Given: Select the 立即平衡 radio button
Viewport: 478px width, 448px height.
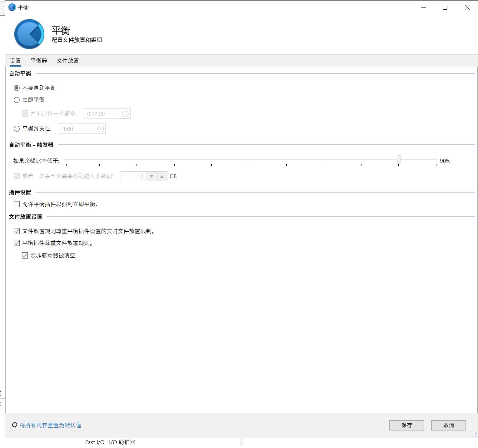Looking at the screenshot, I should 17,100.
